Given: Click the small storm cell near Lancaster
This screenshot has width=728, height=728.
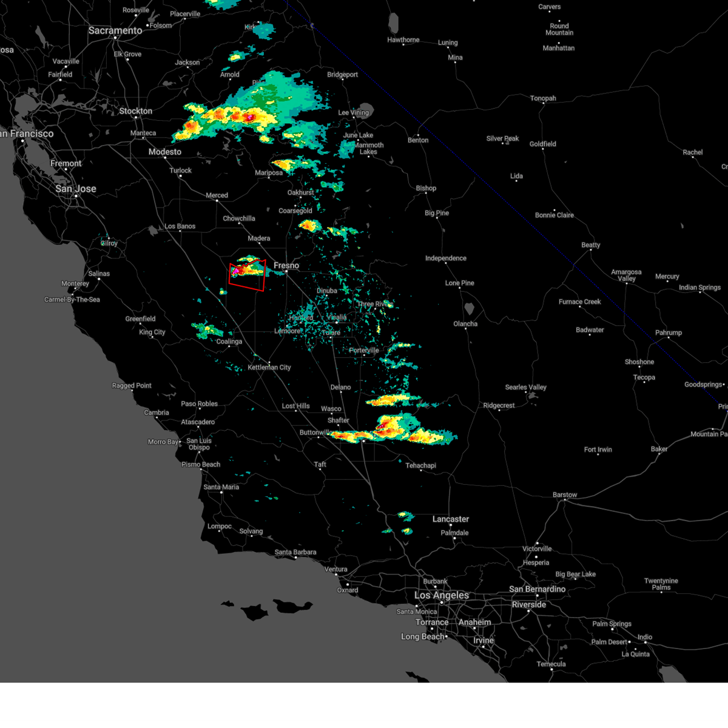Looking at the screenshot, I should pyautogui.click(x=404, y=513).
